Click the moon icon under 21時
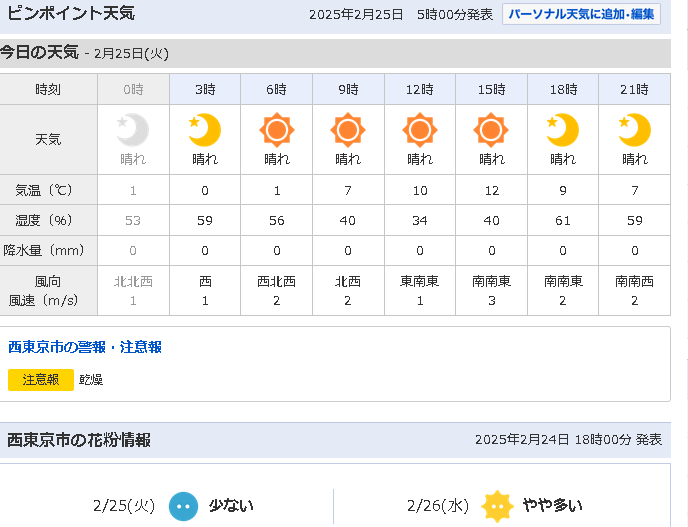This screenshot has height=527, width=688. [x=634, y=130]
